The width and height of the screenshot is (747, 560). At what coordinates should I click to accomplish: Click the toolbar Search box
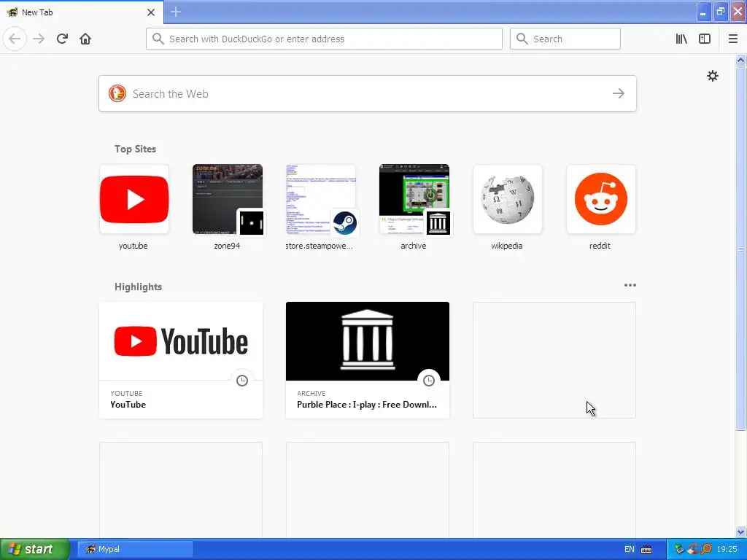coord(565,39)
